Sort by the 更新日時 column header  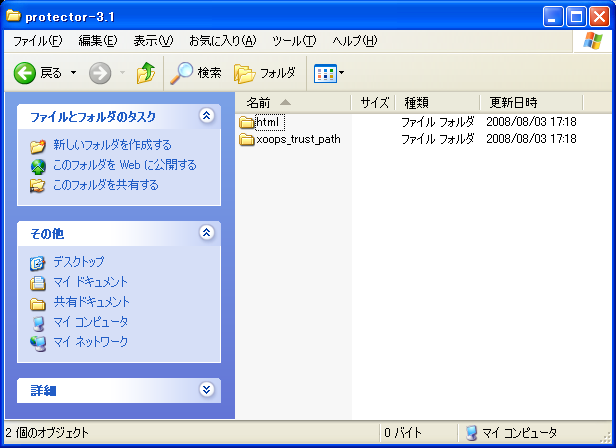coord(532,103)
